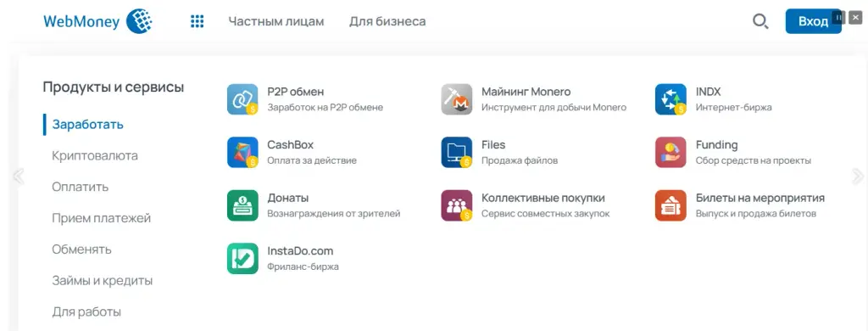Click the Коллективные покупки people icon

pos(457,205)
